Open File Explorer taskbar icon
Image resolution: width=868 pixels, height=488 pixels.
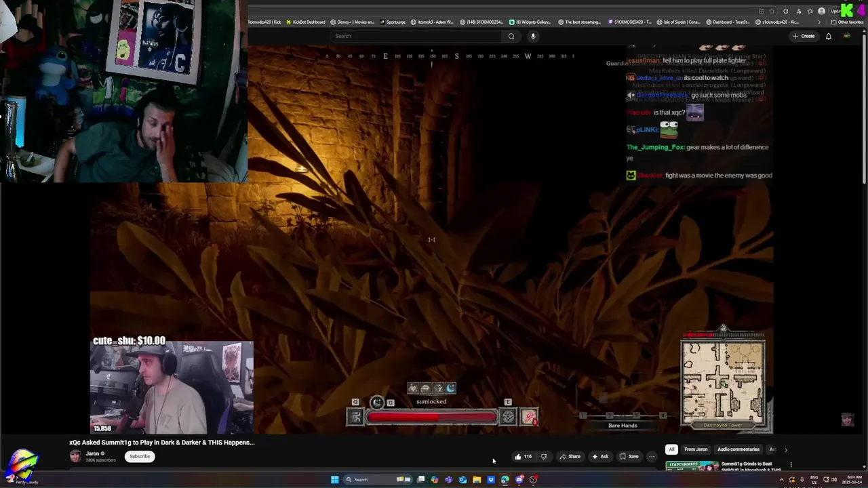point(477,480)
